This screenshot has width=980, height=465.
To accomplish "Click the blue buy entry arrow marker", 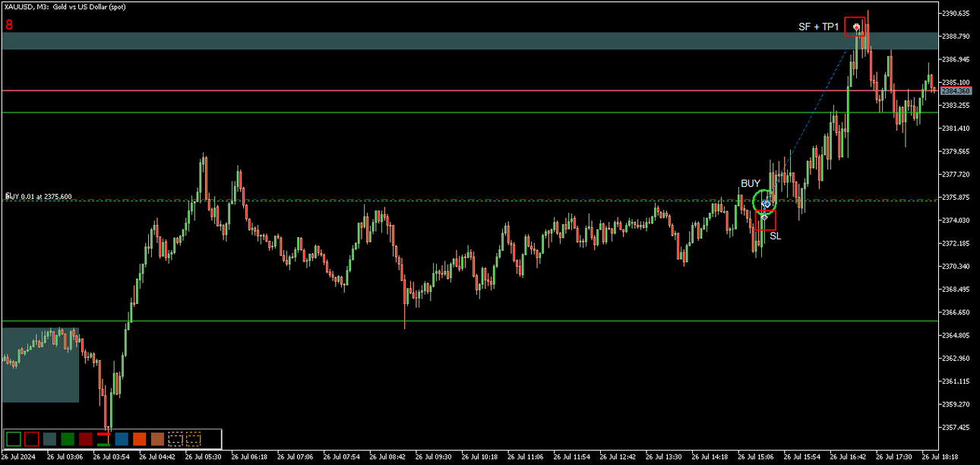I will point(767,204).
